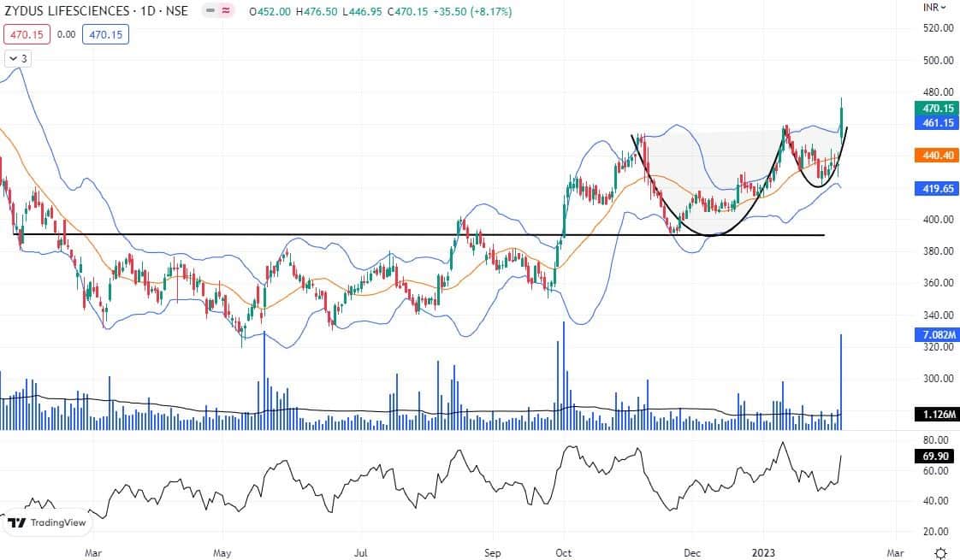Collapse the 3 indicators legend

(16, 58)
